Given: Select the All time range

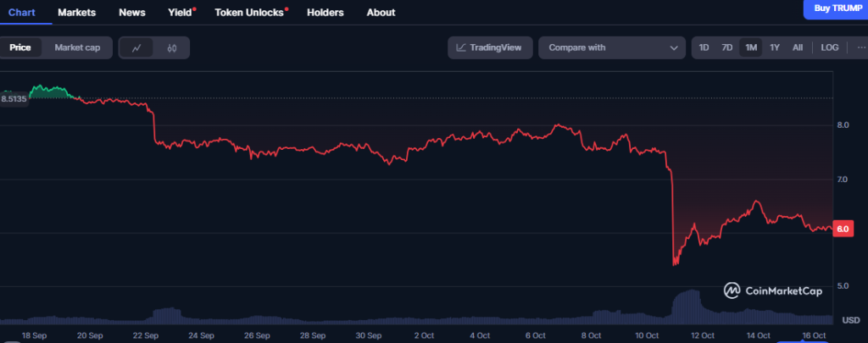Looking at the screenshot, I should [x=798, y=47].
